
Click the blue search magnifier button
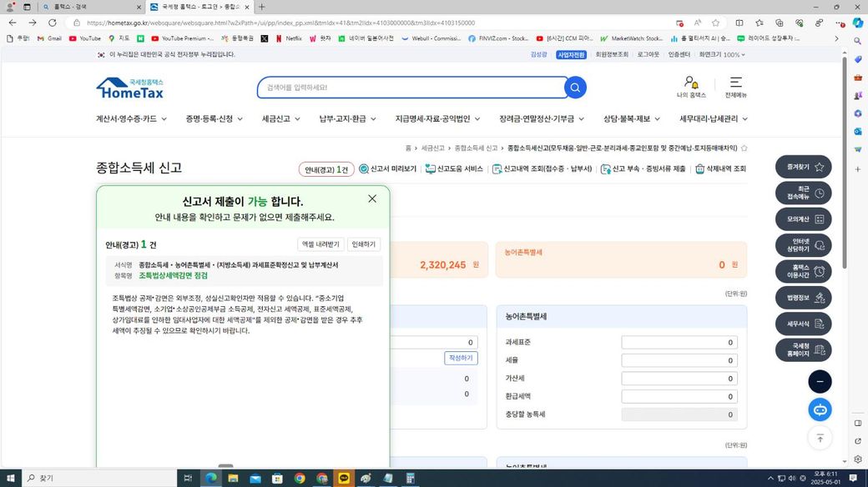pos(575,88)
